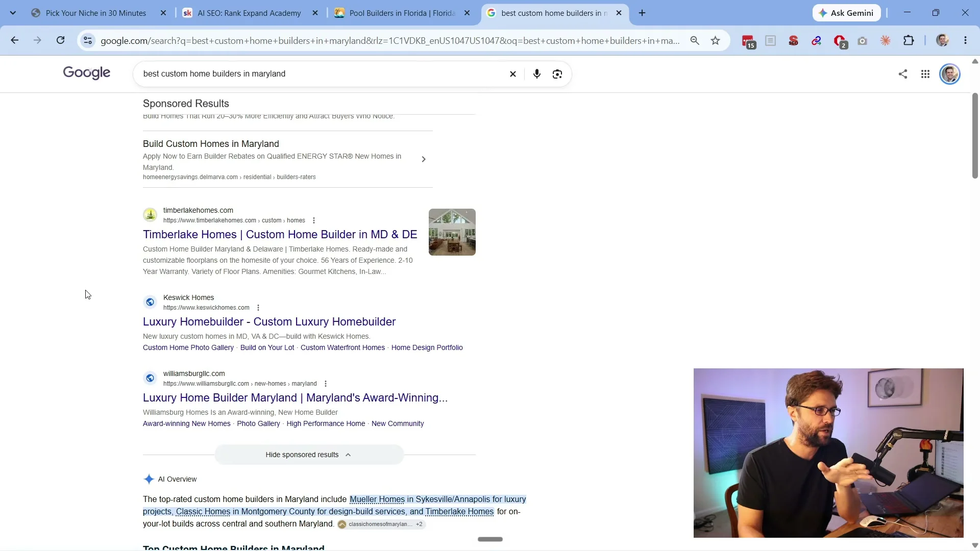Click the Timberlake Homes result thumbnail

click(x=452, y=232)
